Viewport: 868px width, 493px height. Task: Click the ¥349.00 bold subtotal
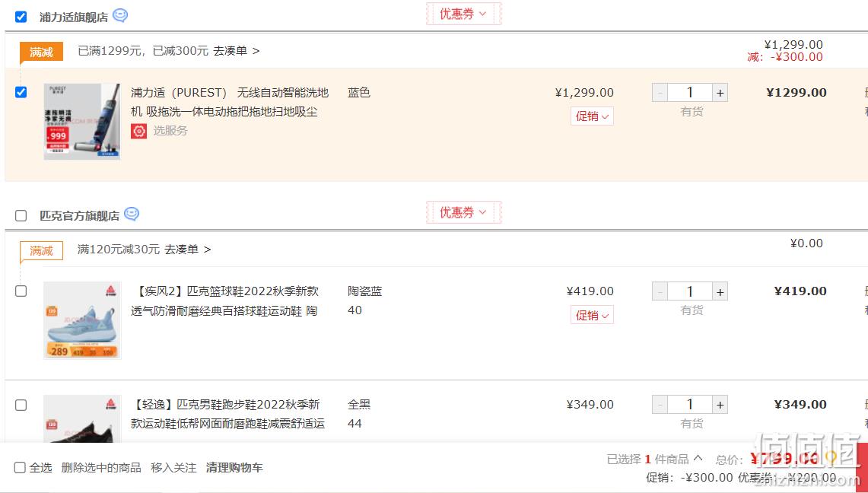800,405
